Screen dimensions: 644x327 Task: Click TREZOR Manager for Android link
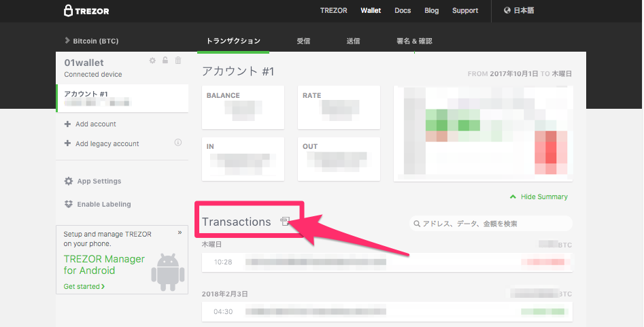coord(104,265)
